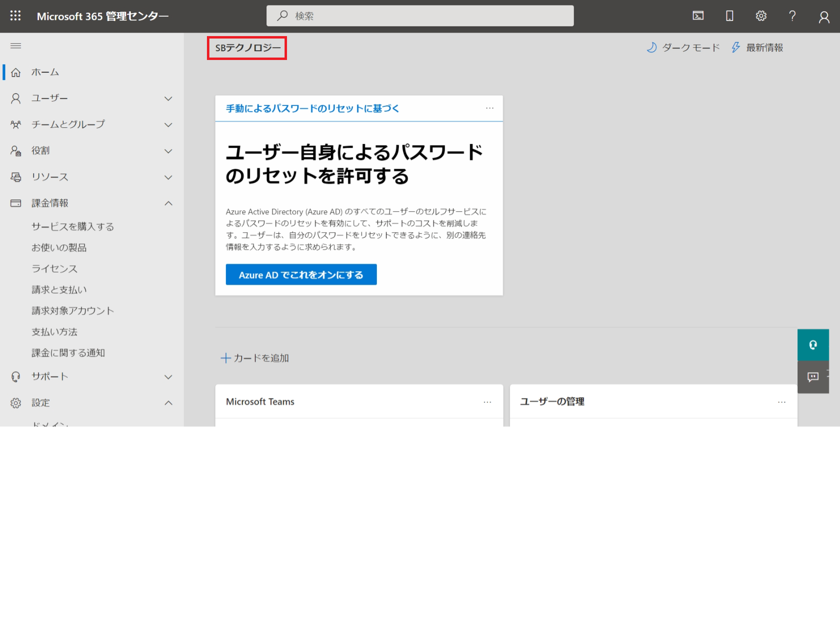840x636 pixels.
Task: Click ユーザー自身によるパスワードのリセットを許可する heading
Action: tap(354, 164)
